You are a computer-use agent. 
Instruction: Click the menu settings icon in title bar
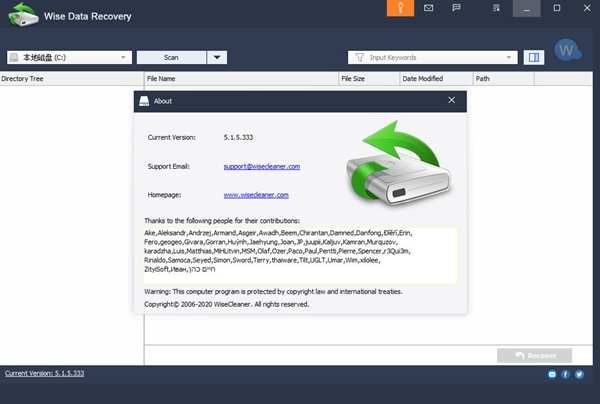496,8
